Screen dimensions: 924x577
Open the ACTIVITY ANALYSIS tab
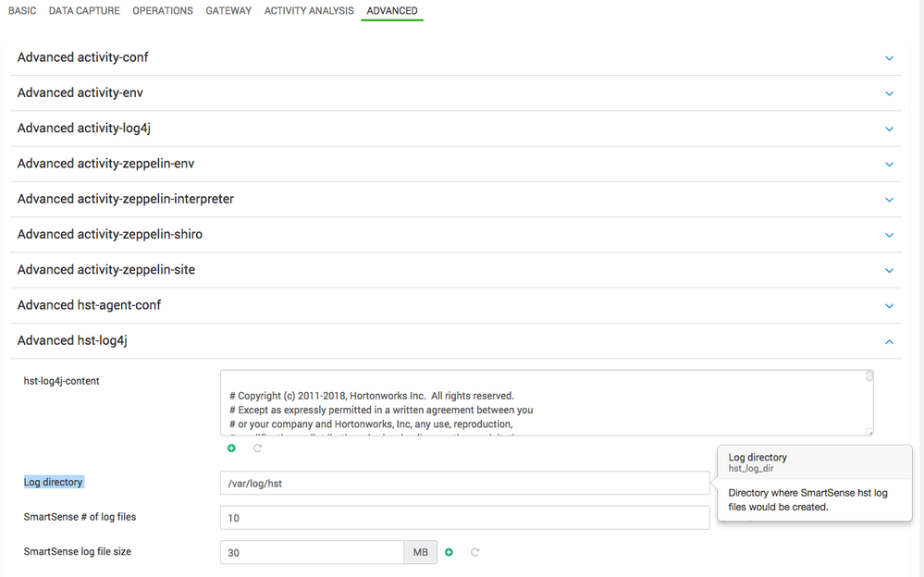[309, 11]
